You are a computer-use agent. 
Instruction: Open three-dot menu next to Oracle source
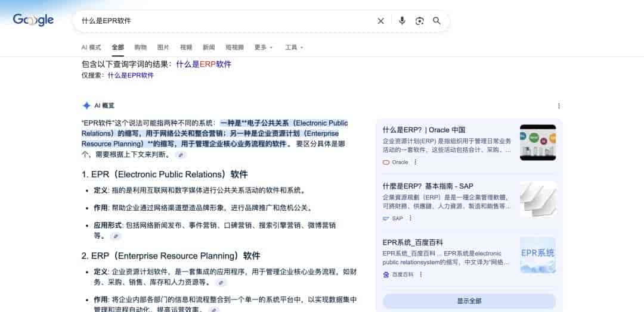point(415,163)
